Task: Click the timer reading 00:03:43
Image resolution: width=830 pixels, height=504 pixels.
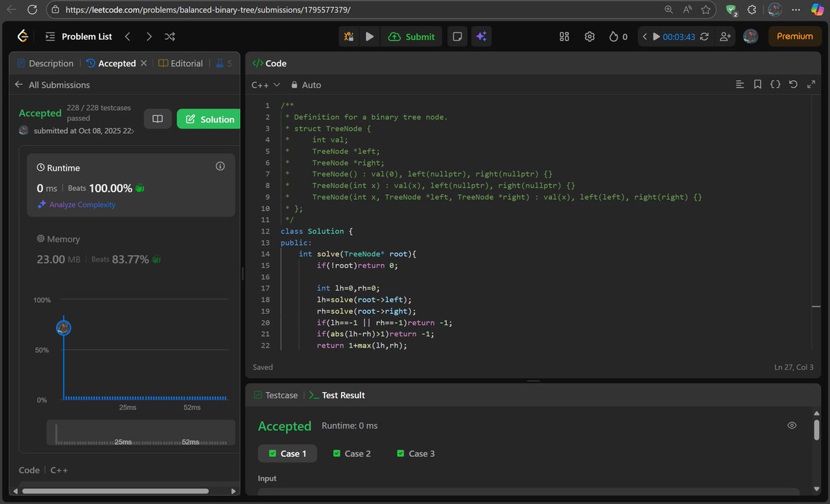Action: coord(679,37)
